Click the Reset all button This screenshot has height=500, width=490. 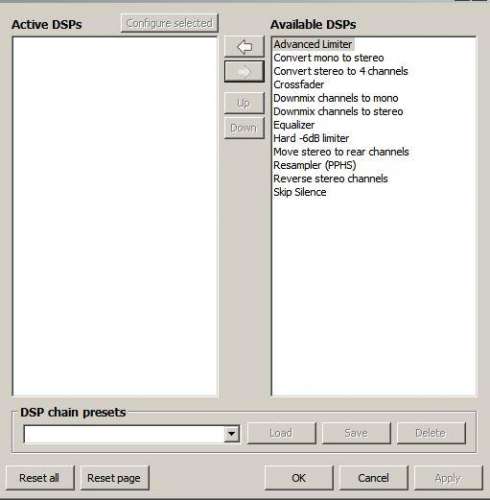[x=40, y=478]
